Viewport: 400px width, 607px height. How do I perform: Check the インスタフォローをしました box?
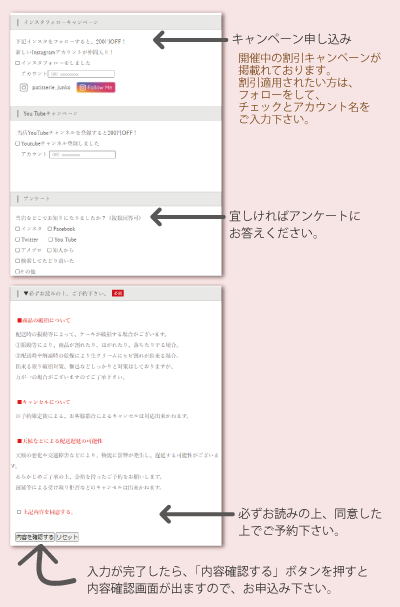pyautogui.click(x=17, y=63)
